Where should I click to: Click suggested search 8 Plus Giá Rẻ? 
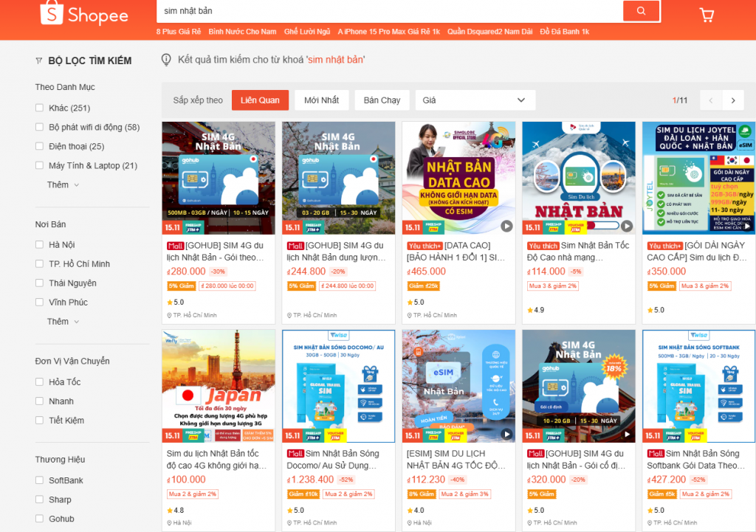coord(179,32)
